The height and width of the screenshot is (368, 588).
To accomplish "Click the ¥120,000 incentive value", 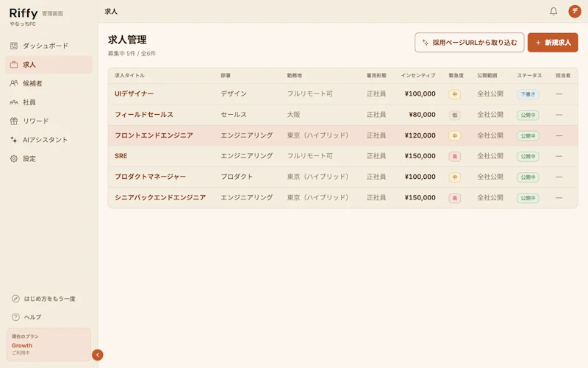I will point(420,135).
